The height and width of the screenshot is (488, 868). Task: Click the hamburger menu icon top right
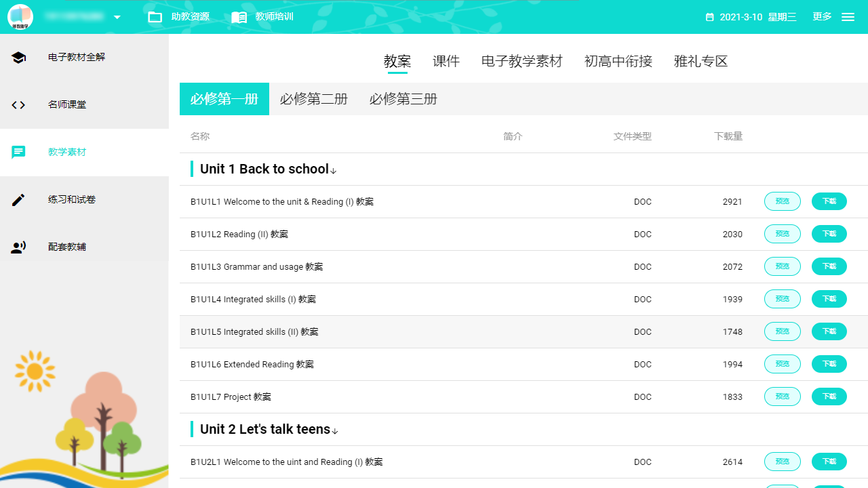pyautogui.click(x=848, y=17)
